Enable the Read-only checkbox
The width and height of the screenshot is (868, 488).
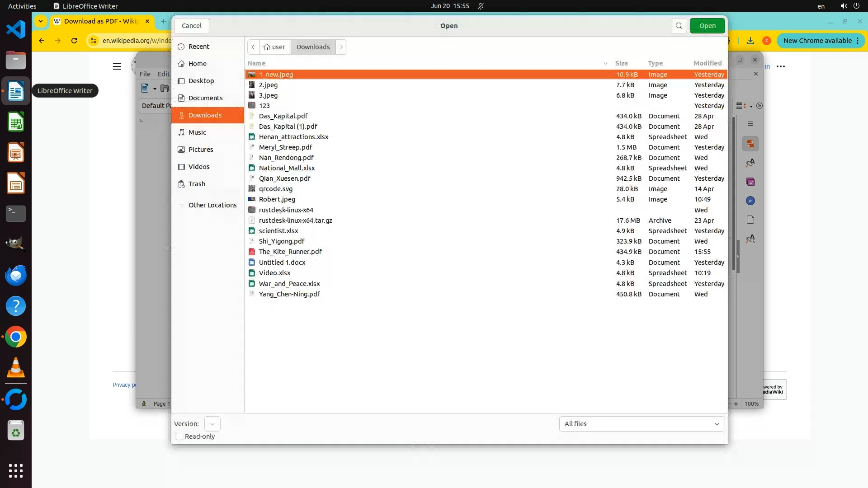[179, 436]
